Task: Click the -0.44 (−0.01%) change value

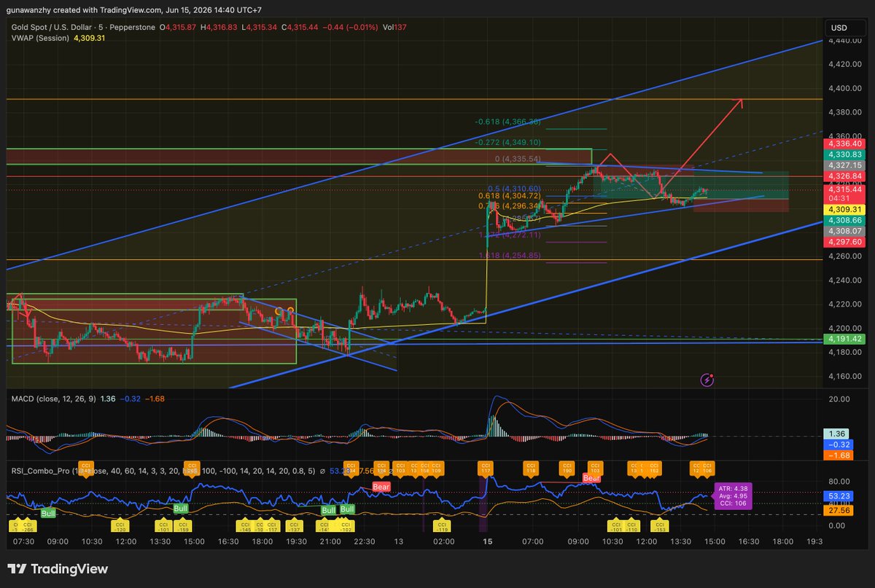Action: (x=349, y=28)
